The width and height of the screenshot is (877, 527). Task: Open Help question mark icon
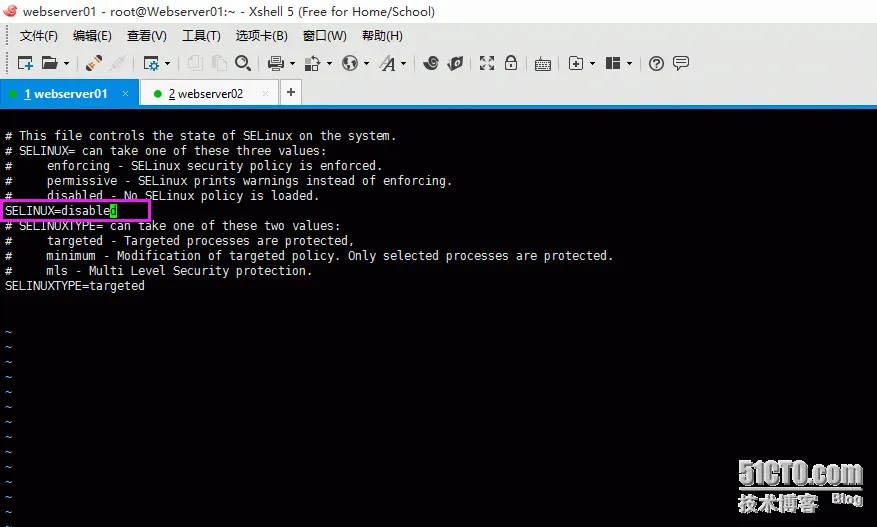[x=656, y=63]
